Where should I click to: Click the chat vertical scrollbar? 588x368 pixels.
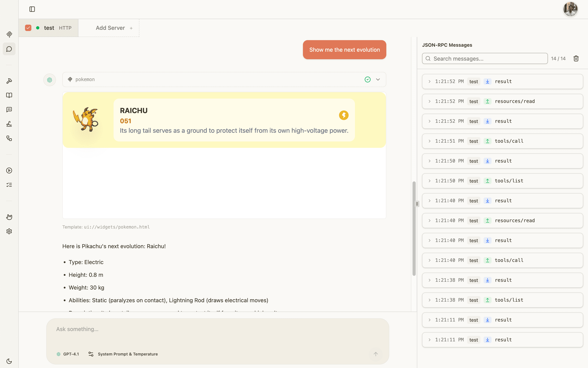414,228
